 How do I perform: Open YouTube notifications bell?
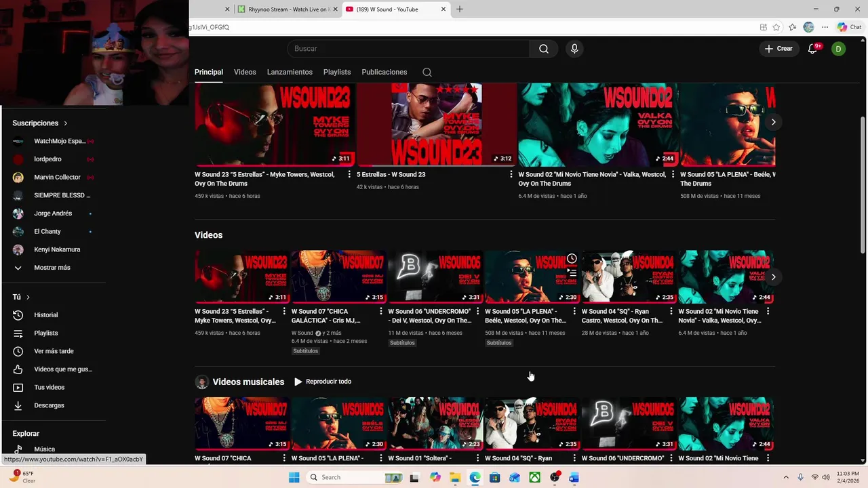point(813,49)
